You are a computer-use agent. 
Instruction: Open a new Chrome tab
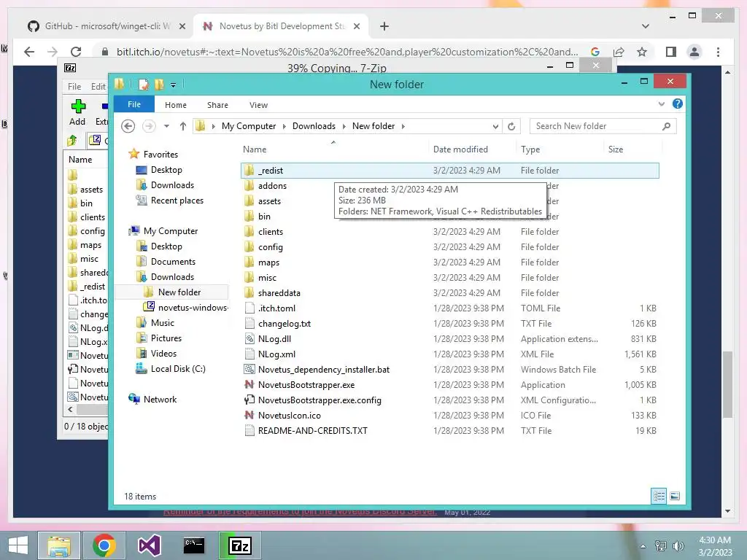[x=384, y=26]
